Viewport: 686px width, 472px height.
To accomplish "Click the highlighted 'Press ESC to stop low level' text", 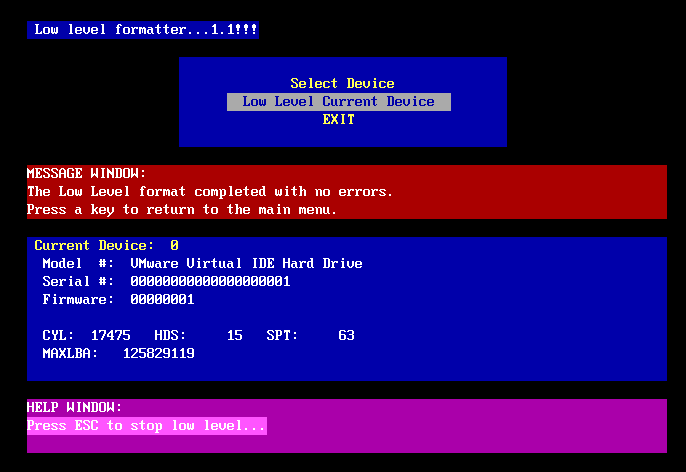I will pyautogui.click(x=147, y=425).
